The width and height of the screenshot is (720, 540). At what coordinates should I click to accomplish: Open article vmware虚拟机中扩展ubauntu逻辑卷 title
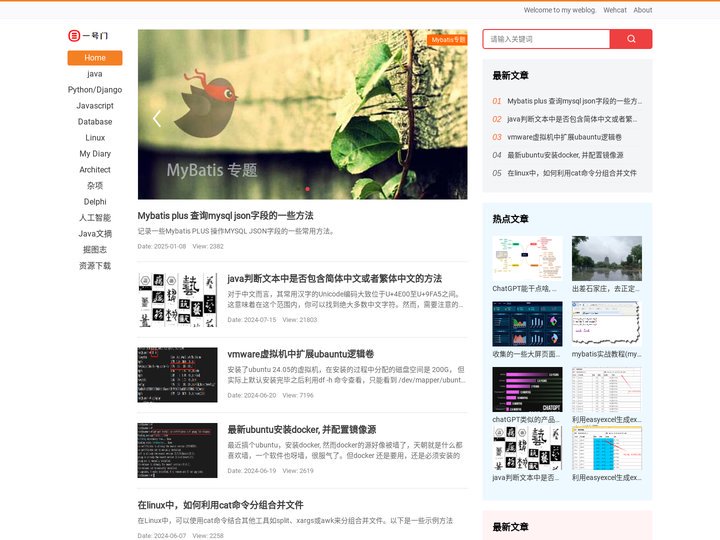(x=301, y=354)
